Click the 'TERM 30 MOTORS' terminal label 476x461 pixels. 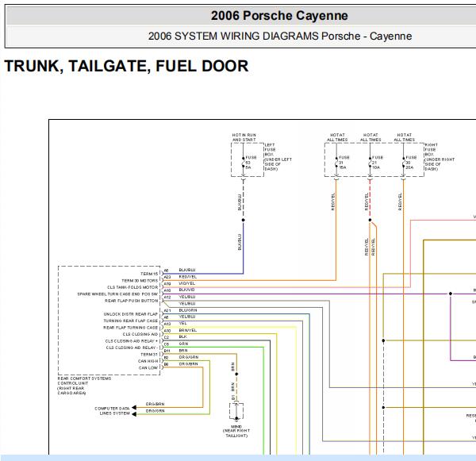140,281
